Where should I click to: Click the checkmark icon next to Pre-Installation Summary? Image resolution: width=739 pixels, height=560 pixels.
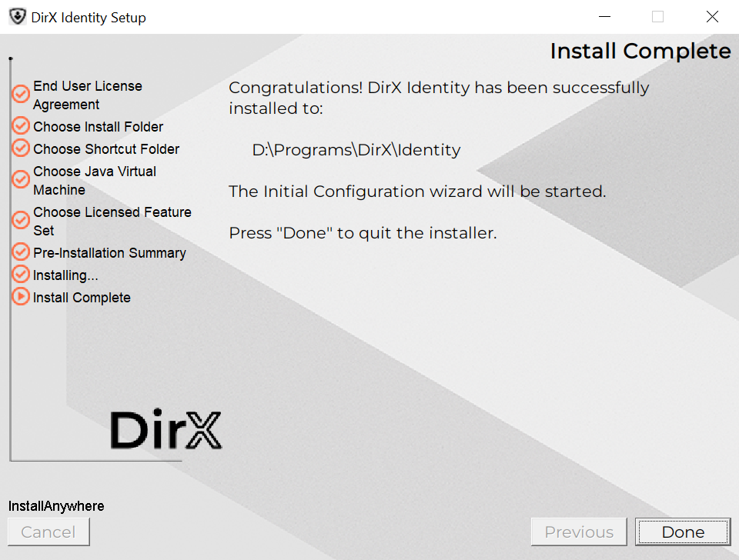[21, 252]
